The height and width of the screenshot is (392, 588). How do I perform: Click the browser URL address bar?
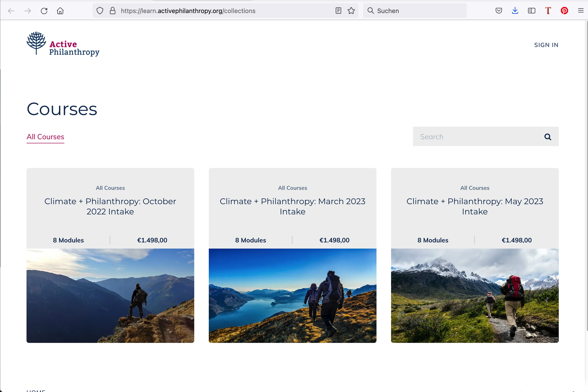point(220,11)
